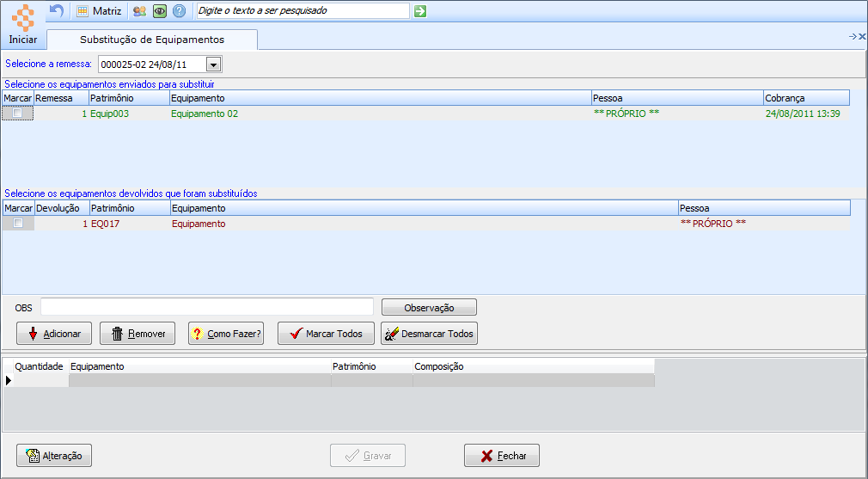Click the blue undo arrow icon
Screen dimensions: 868x479
coord(57,10)
